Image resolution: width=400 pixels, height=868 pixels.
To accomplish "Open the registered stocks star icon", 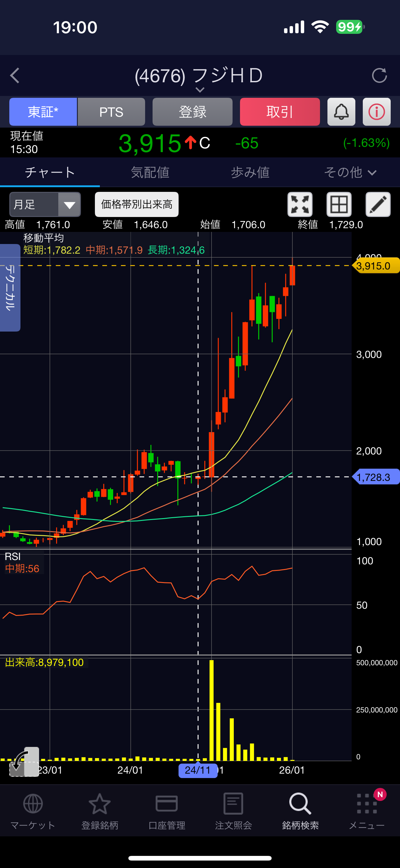I will [100, 811].
